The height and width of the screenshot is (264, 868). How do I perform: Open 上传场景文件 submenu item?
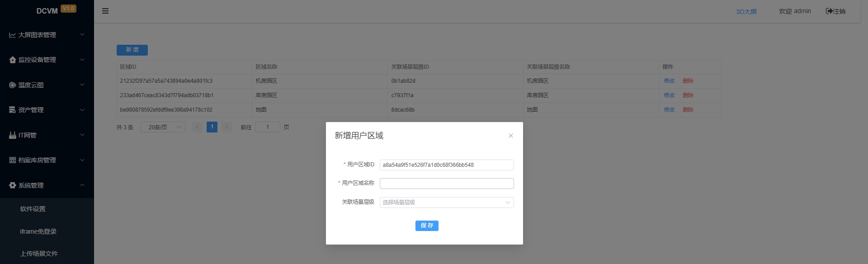pyautogui.click(x=39, y=254)
